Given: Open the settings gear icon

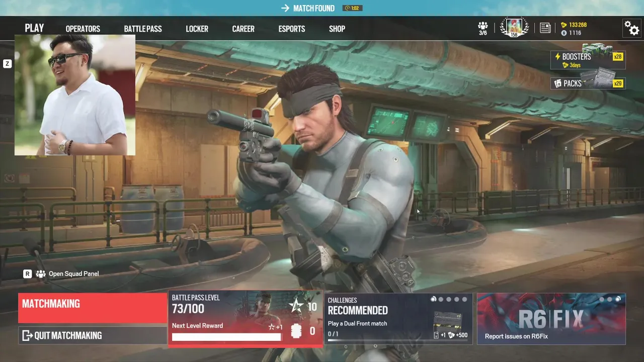Looking at the screenshot, I should pos(631,28).
